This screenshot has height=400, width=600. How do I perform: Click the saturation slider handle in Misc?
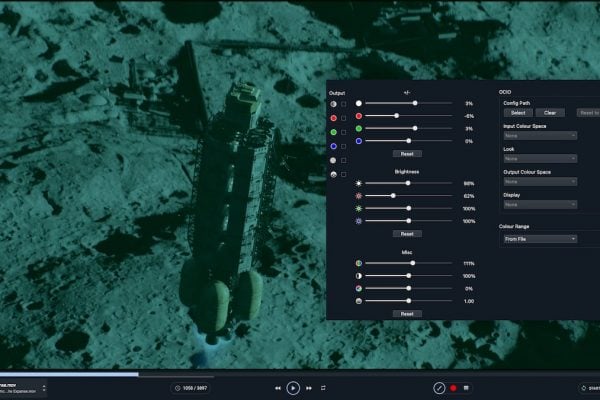(x=412, y=263)
